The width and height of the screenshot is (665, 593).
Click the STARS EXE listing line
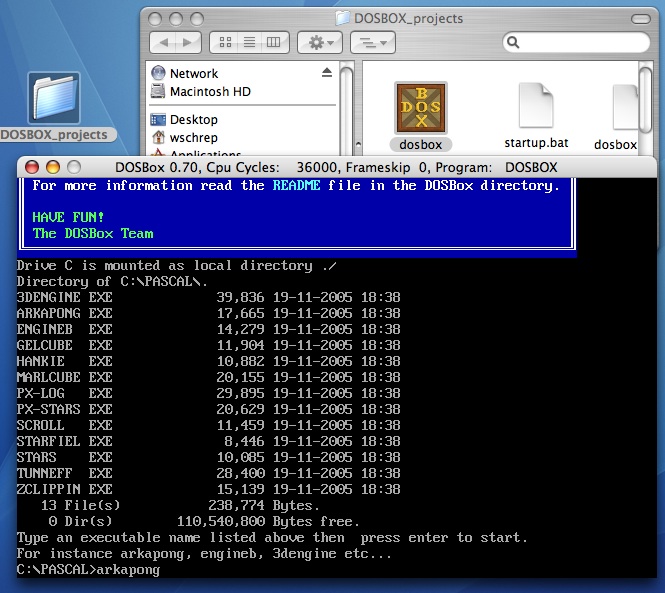click(x=208, y=457)
